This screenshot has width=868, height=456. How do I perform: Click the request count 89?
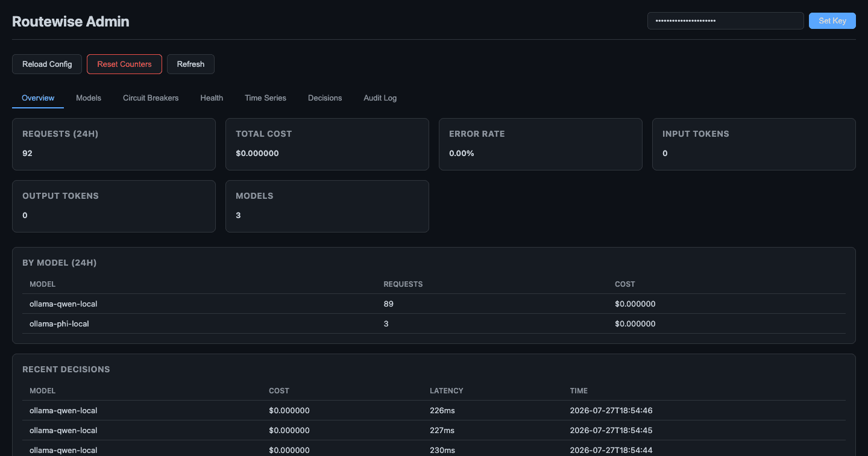click(389, 304)
